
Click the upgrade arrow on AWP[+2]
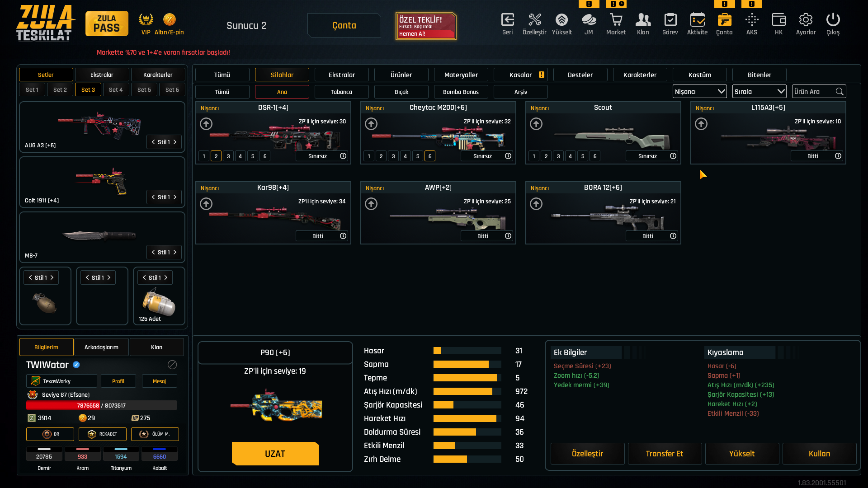tap(371, 204)
